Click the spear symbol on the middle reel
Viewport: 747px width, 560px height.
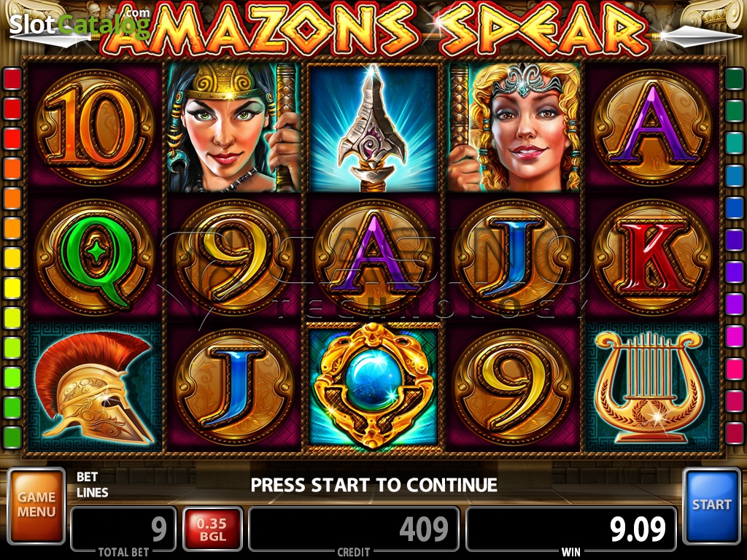click(374, 128)
